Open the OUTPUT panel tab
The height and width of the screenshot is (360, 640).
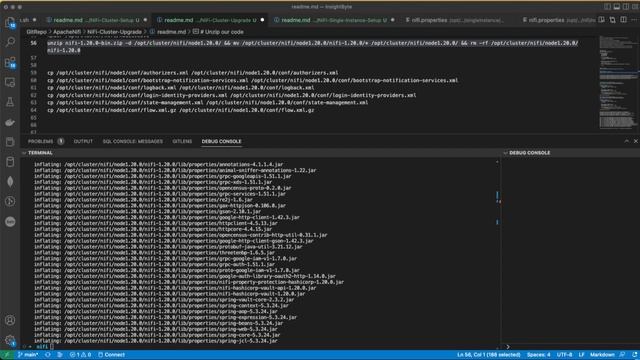tap(83, 141)
